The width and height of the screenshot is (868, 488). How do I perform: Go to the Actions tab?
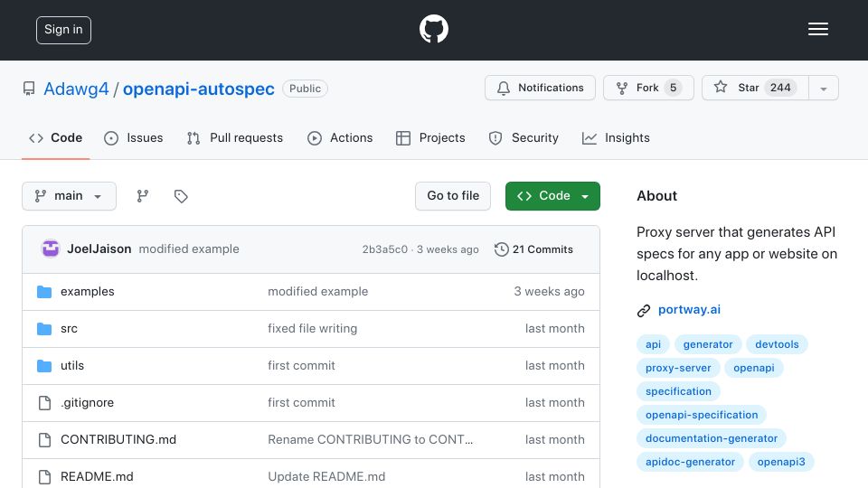tap(340, 137)
